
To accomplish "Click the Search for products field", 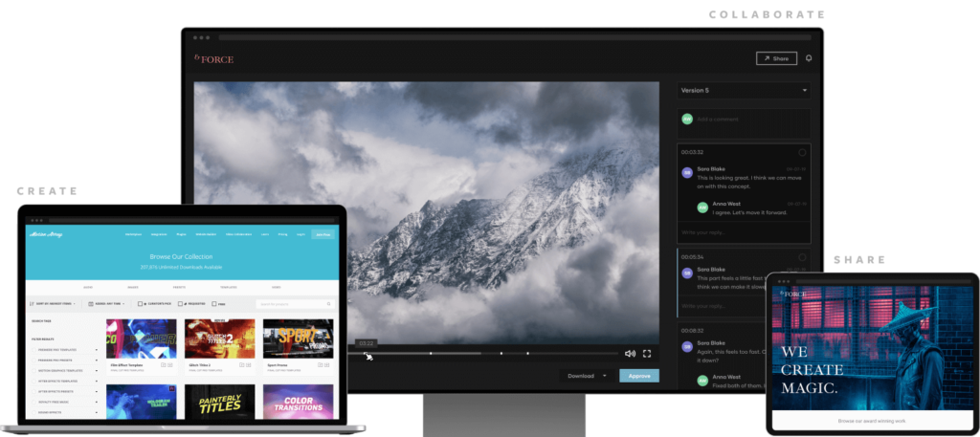I will [295, 304].
